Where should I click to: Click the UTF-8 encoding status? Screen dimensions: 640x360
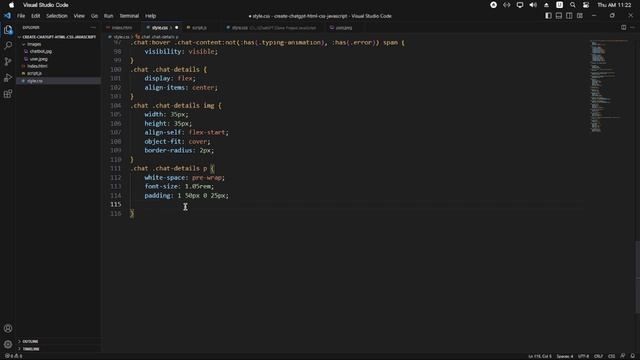click(584, 356)
